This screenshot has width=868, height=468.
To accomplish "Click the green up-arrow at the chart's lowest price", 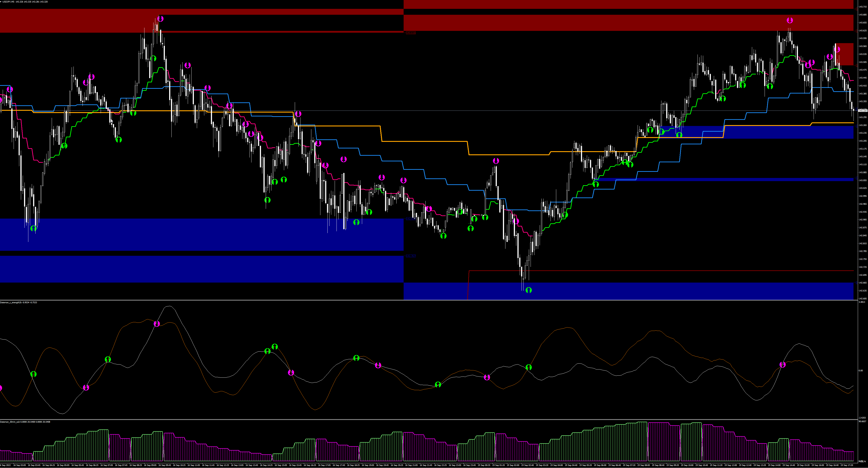I will point(528,290).
